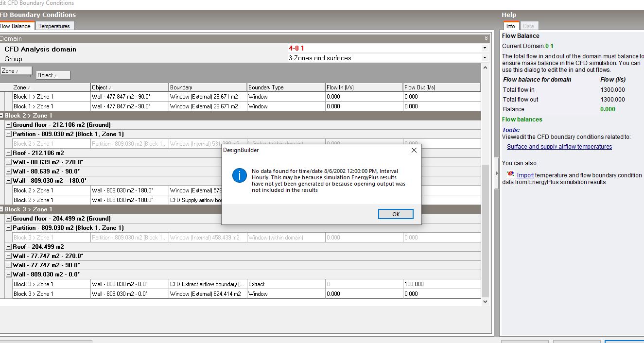Sort by the Flow Out (l/s) column header
The height and width of the screenshot is (343, 644).
[442, 87]
